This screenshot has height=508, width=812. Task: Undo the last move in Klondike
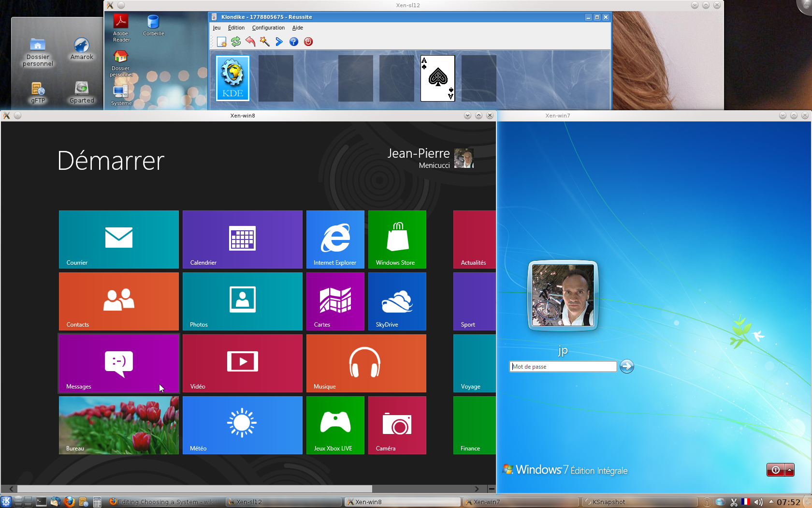pyautogui.click(x=250, y=42)
